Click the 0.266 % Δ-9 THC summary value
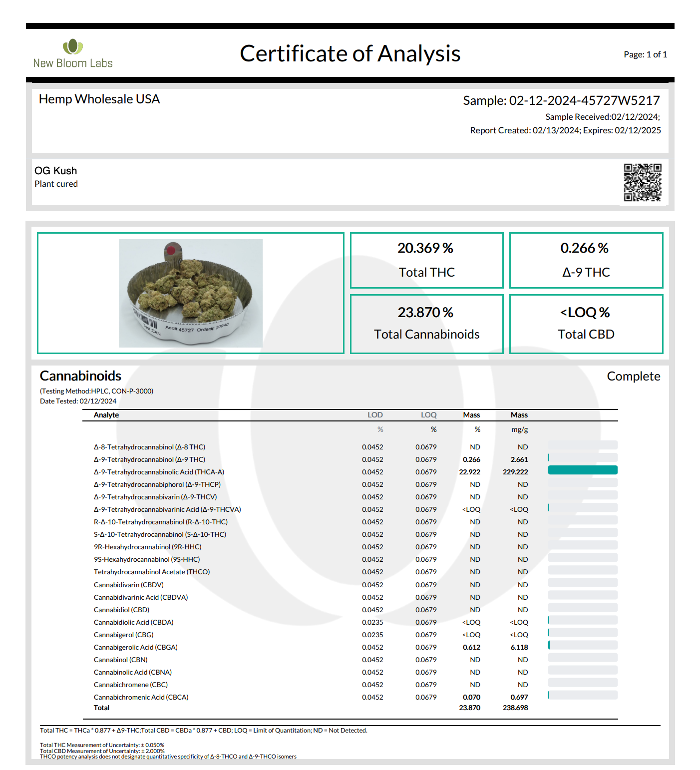700x770 pixels. tap(585, 248)
